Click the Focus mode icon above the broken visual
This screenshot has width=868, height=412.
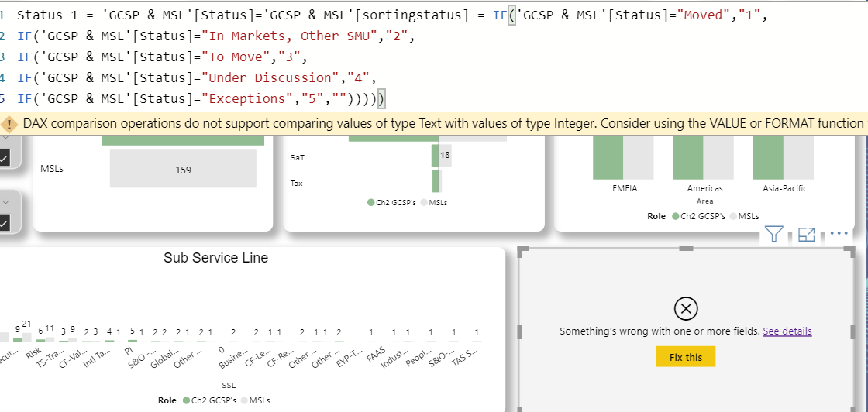(807, 235)
